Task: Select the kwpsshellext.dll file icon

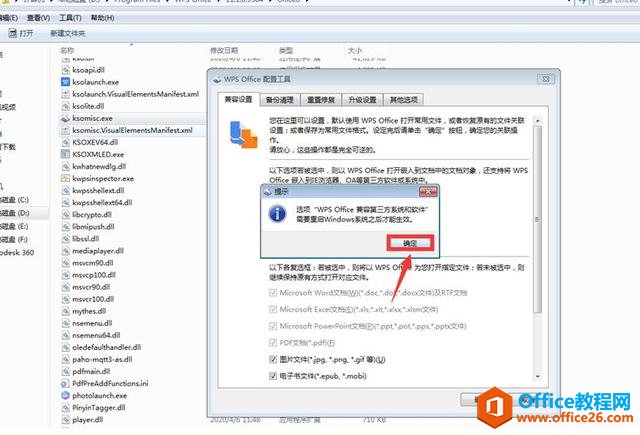Action: 65,191
